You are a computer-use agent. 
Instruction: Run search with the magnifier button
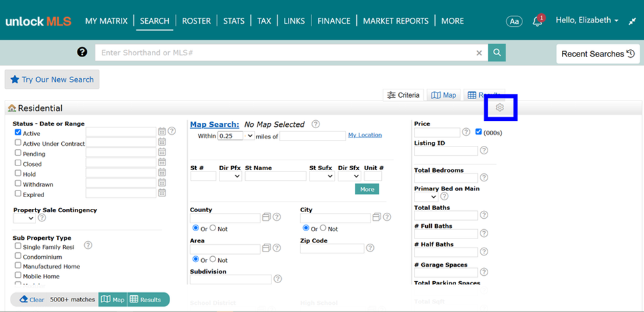click(497, 53)
